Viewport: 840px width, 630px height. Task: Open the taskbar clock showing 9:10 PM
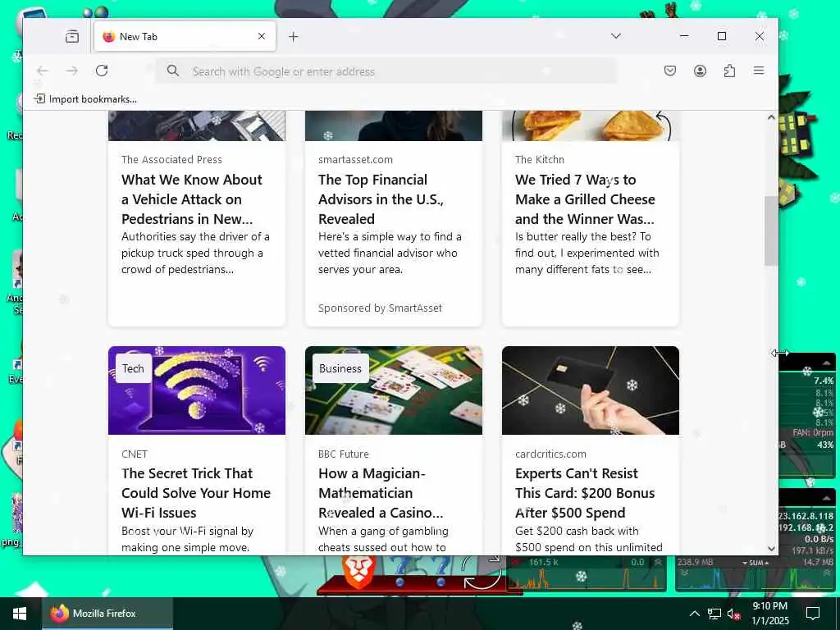tap(769, 614)
